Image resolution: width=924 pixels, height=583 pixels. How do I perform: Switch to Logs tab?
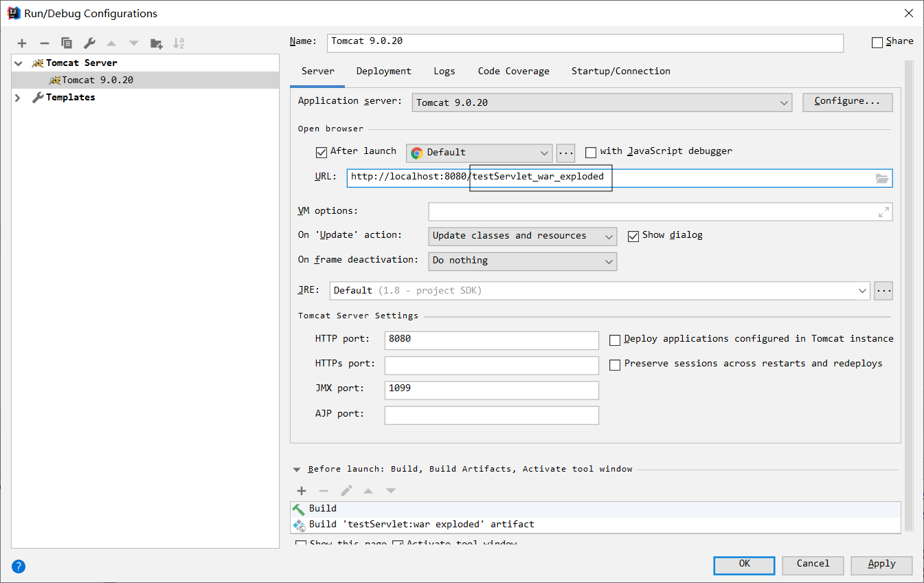[x=444, y=71]
